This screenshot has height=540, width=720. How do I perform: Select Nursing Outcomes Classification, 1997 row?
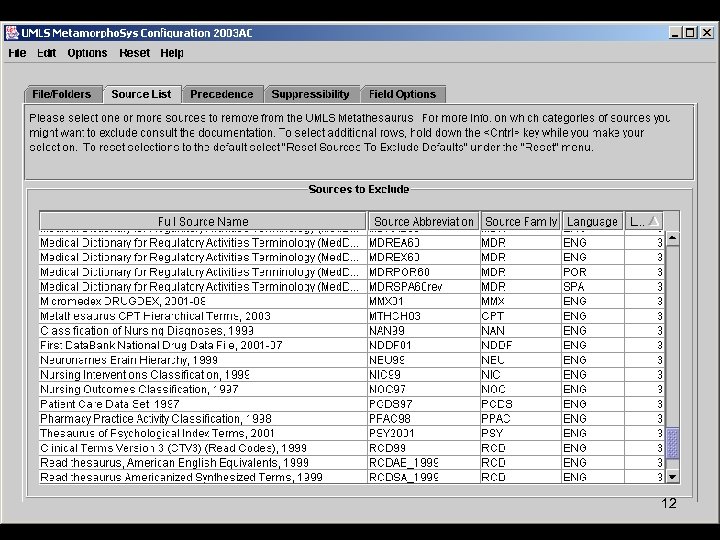point(352,389)
